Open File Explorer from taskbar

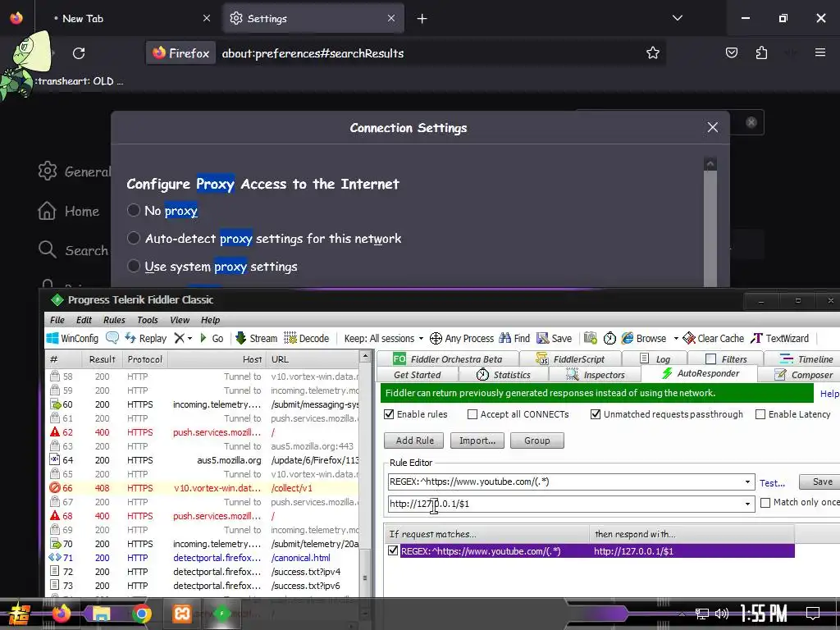tap(101, 614)
